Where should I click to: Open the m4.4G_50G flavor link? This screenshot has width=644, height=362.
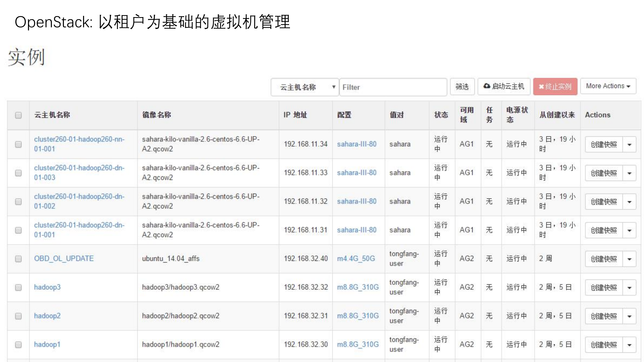click(356, 258)
